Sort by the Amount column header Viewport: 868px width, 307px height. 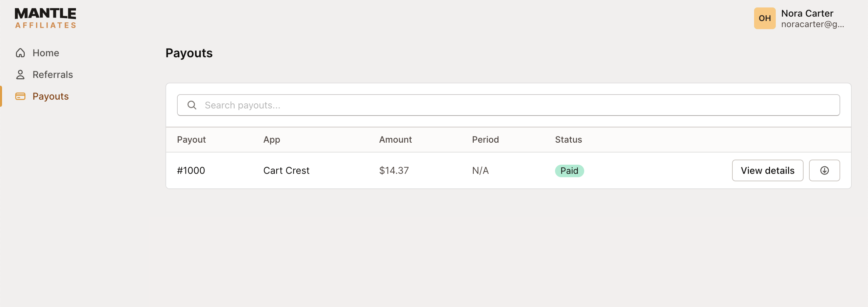(x=395, y=139)
